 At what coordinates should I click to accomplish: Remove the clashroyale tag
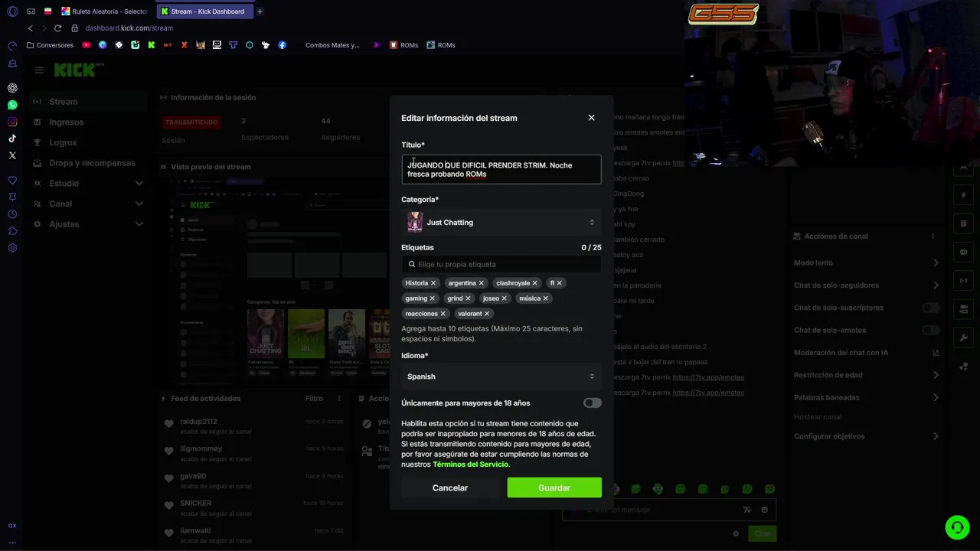click(535, 283)
